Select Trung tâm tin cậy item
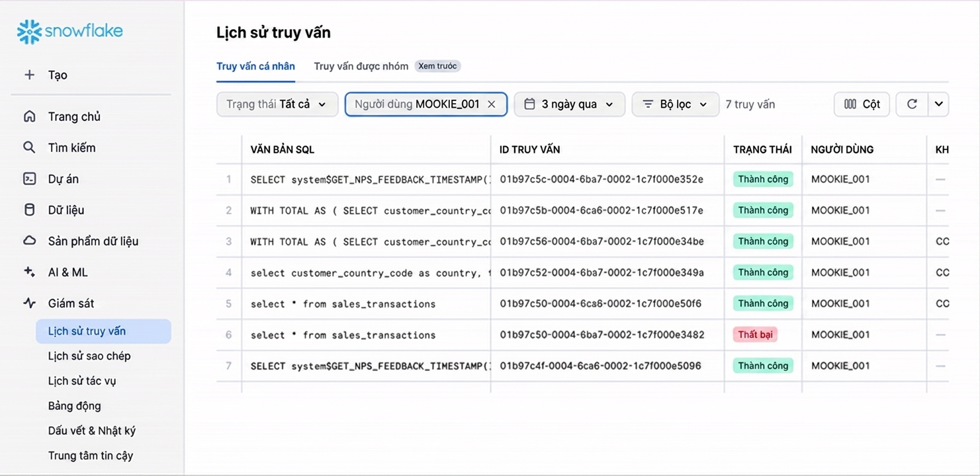The height and width of the screenshot is (476, 980). (x=91, y=456)
